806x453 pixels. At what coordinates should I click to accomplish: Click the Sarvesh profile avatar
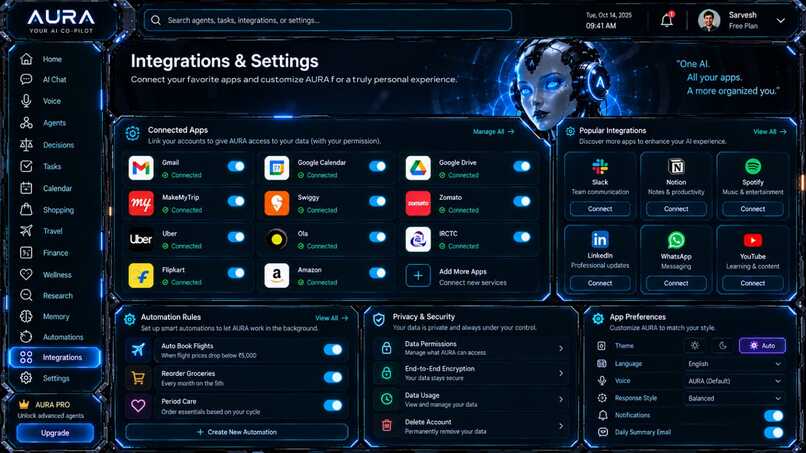pyautogui.click(x=709, y=21)
